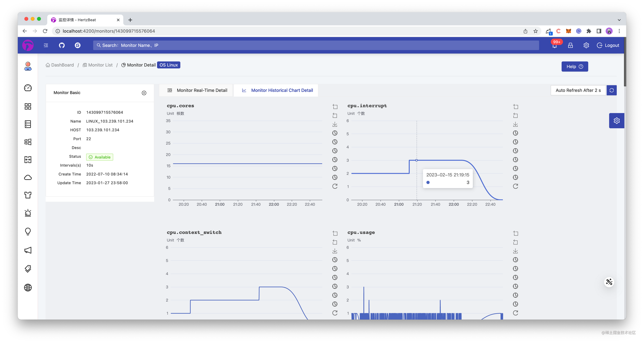Open the browser extensions puzzle icon
Screen dimensions: 644x343
pos(589,31)
